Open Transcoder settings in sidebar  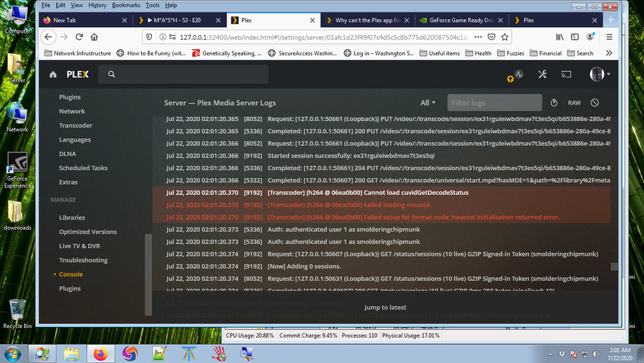point(75,126)
